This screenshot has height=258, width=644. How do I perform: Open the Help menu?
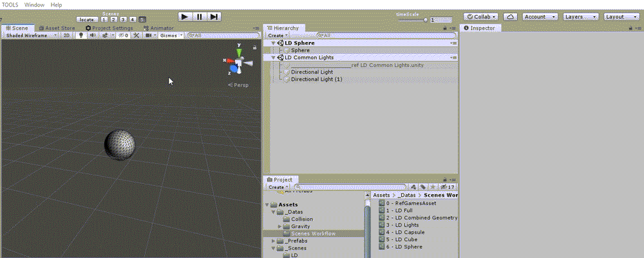pos(56,5)
